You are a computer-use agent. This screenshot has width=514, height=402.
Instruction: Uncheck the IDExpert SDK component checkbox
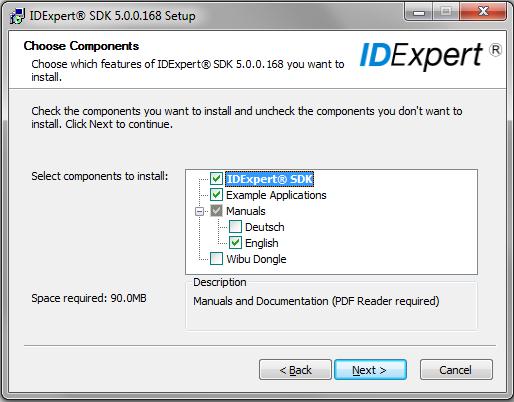click(x=216, y=179)
